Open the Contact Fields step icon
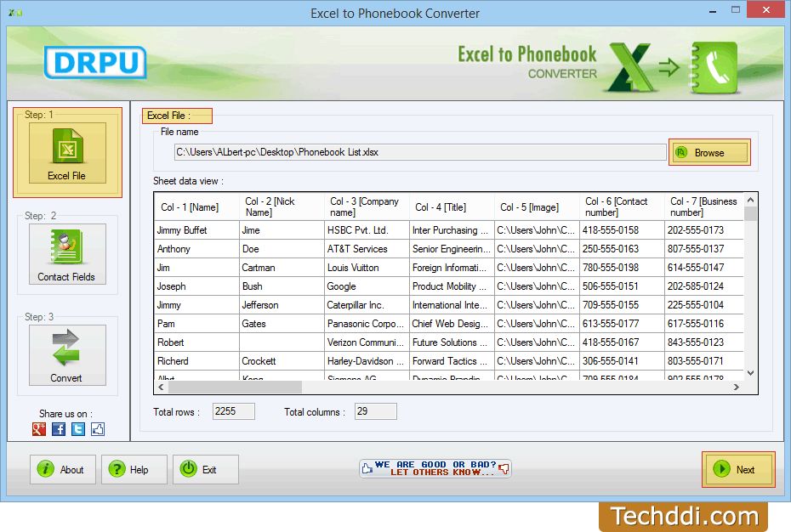The width and height of the screenshot is (791, 532). pos(67,253)
